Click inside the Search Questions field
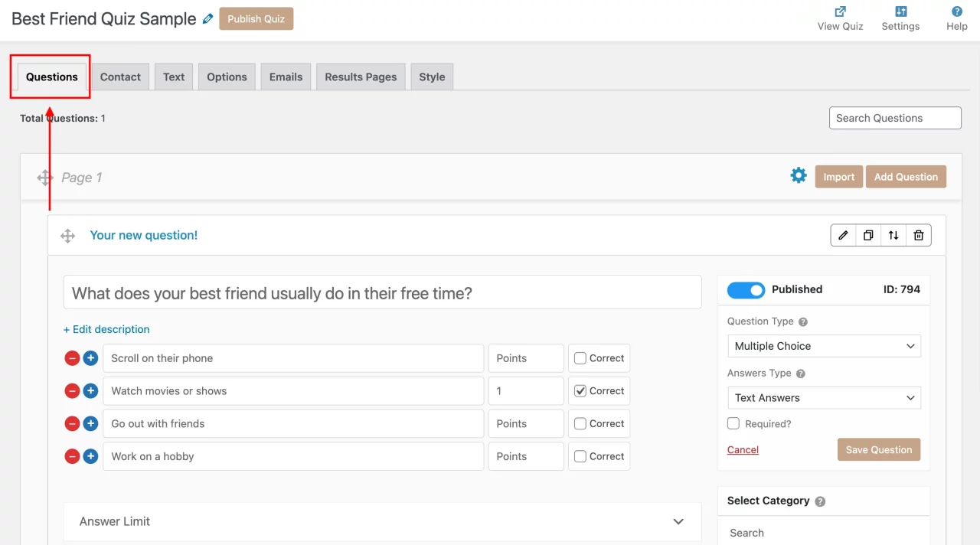Image resolution: width=980 pixels, height=545 pixels. (x=894, y=117)
